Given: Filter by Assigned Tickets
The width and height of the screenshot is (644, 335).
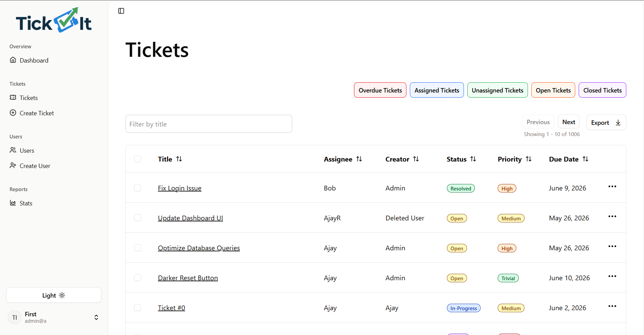Looking at the screenshot, I should (x=437, y=90).
